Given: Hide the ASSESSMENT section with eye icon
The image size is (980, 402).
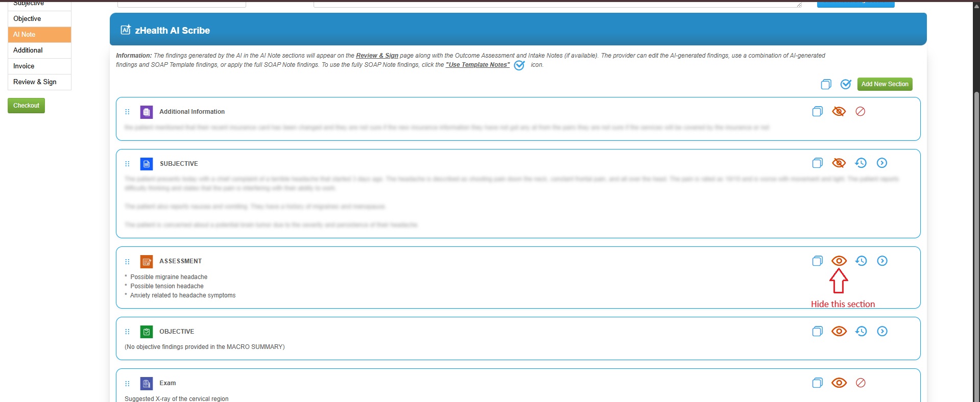Looking at the screenshot, I should [x=839, y=261].
